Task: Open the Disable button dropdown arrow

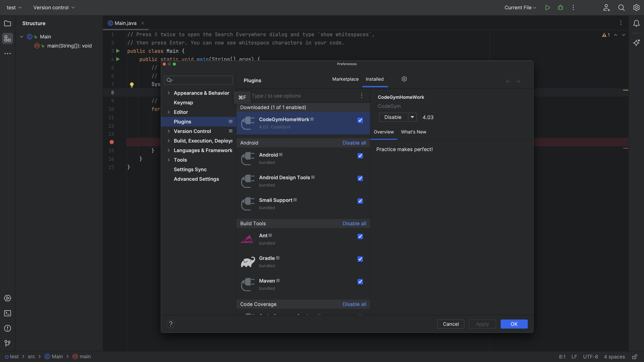Action: 412,117
